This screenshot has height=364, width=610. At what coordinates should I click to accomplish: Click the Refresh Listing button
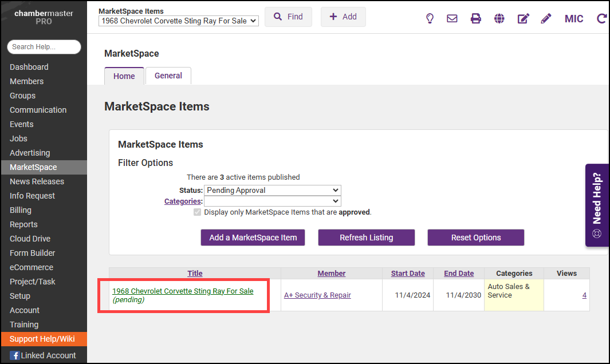pyautogui.click(x=367, y=238)
